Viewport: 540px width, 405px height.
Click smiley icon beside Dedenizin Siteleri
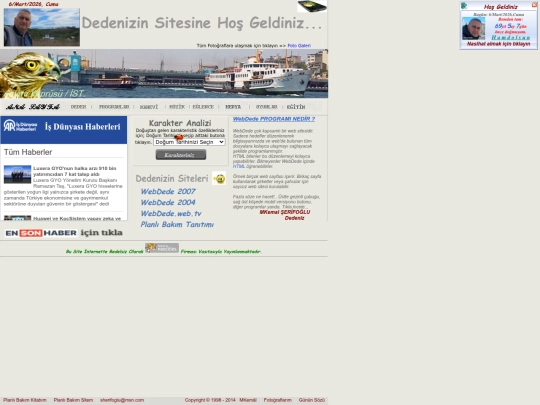coord(219,178)
